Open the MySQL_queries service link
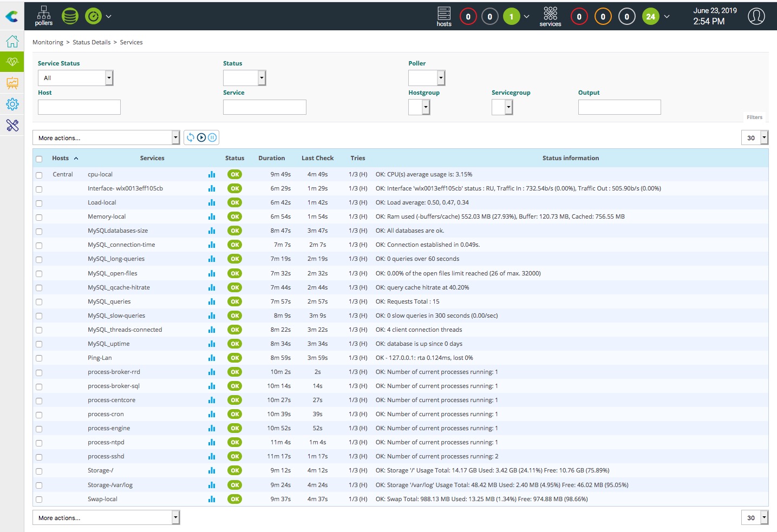 (109, 301)
